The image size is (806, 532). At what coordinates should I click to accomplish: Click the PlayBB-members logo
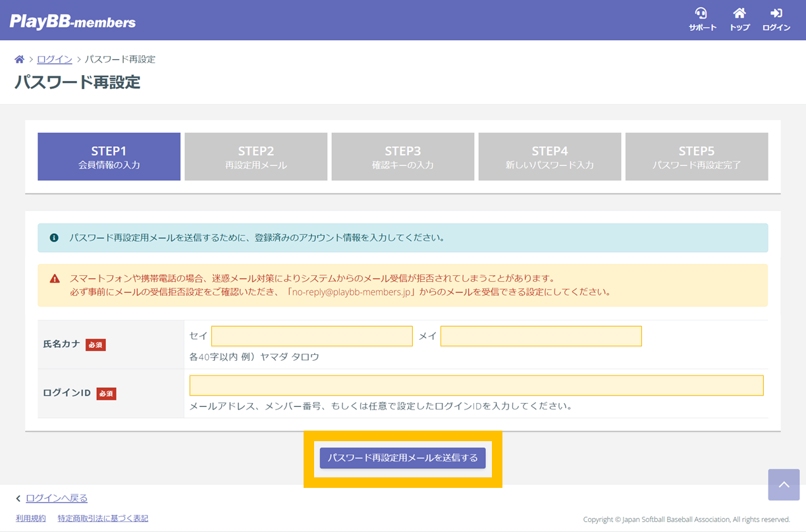click(x=72, y=22)
